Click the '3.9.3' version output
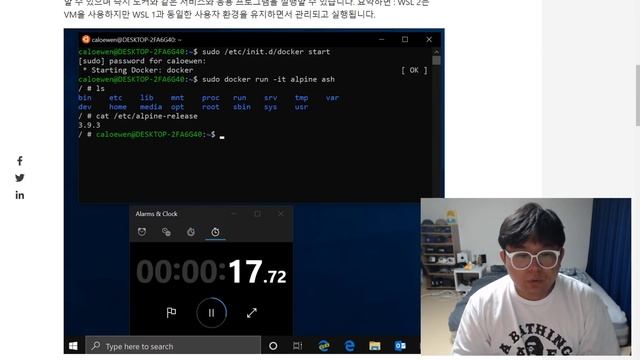Image resolution: width=640 pixels, height=360 pixels. [x=89, y=125]
